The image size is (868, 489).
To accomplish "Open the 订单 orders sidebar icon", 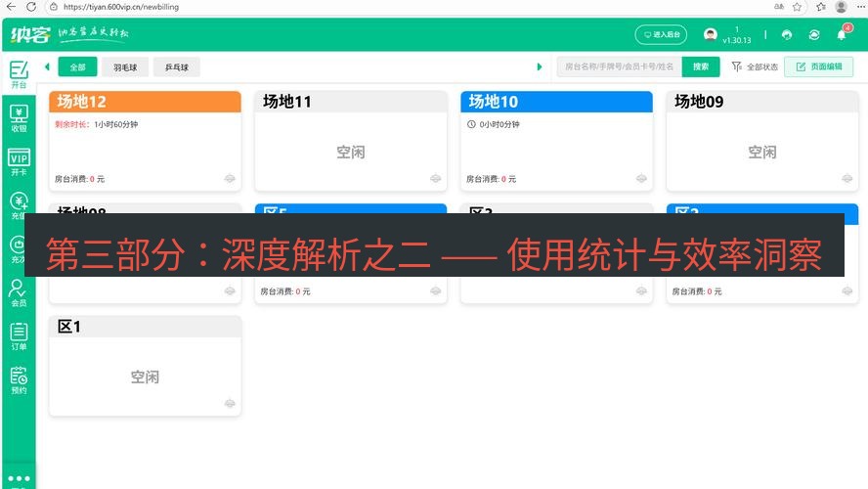I will coord(19,336).
